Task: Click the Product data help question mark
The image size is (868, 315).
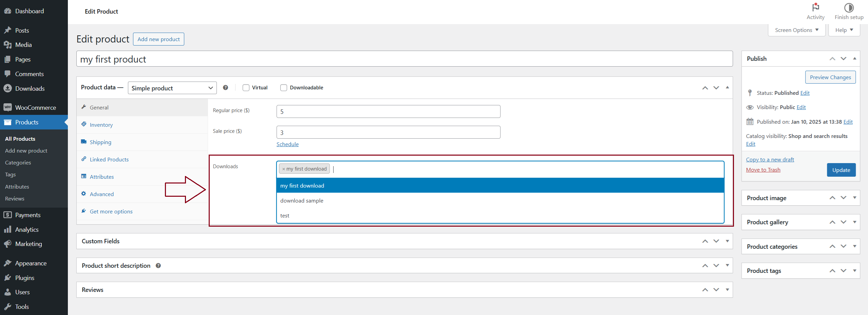Action: (225, 87)
